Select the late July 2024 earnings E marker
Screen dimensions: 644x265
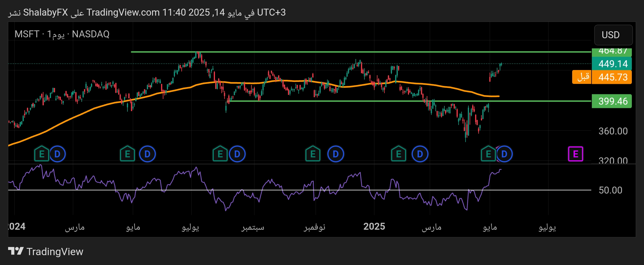tap(220, 154)
